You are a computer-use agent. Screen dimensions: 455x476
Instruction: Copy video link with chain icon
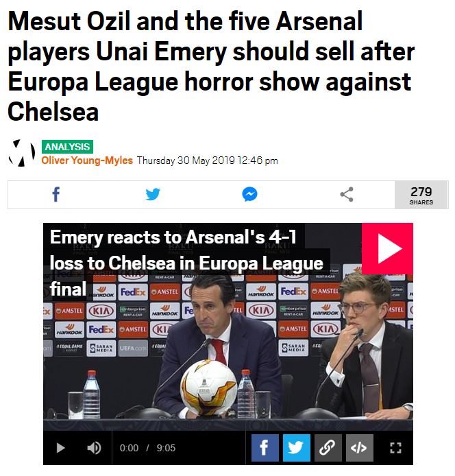tap(328, 448)
